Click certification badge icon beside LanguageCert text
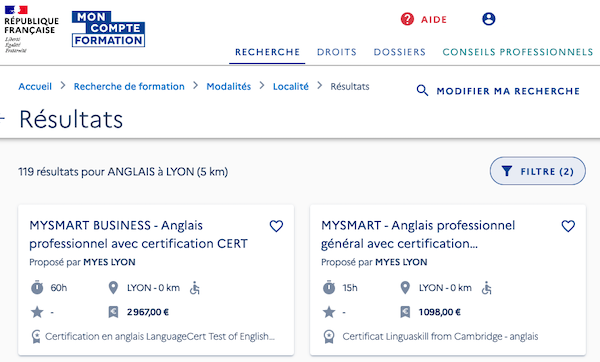Image resolution: width=600 pixels, height=362 pixels. pyautogui.click(x=36, y=337)
